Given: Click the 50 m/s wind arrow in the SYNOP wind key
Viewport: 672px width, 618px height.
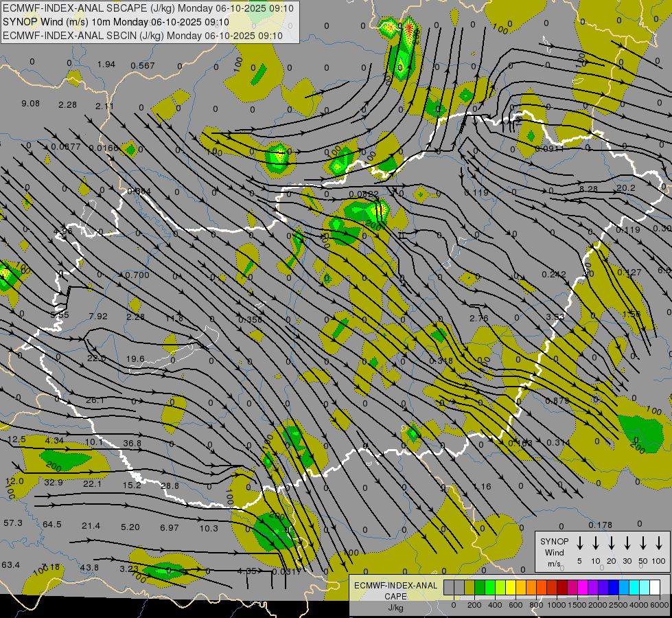Looking at the screenshot, I should [x=643, y=542].
